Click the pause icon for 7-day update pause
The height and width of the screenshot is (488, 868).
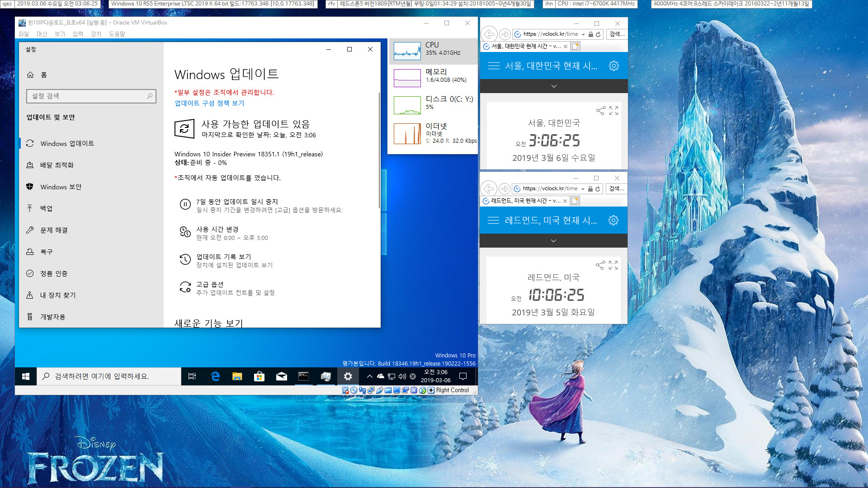pos(185,204)
